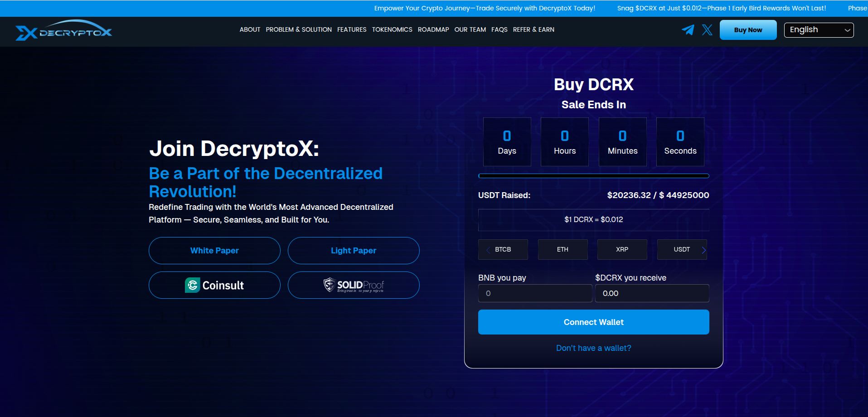Screen dimensions: 868x417
Task: Click the left arrow in the currency selector
Action: pos(488,250)
